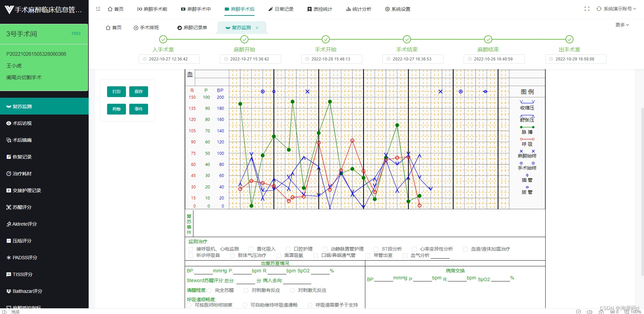Viewport: 644px width, 314px height.
Task: Open Aldrete评分 in the sidebar
Action: [44, 224]
